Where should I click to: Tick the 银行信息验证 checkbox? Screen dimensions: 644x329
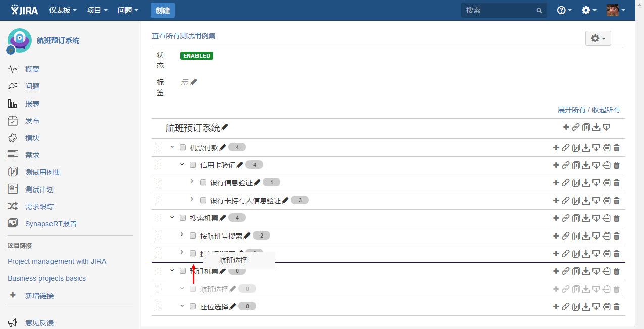[203, 182]
